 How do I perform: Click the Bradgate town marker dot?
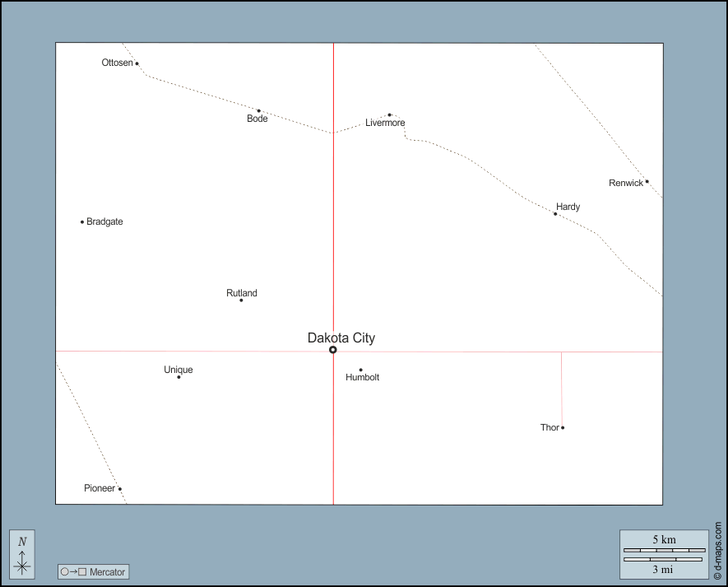82,221
